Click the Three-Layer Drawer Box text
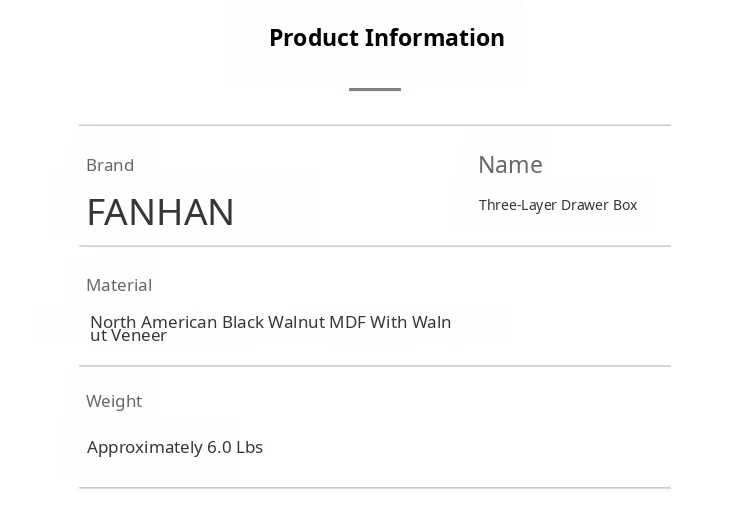The image size is (750, 507). point(557,205)
